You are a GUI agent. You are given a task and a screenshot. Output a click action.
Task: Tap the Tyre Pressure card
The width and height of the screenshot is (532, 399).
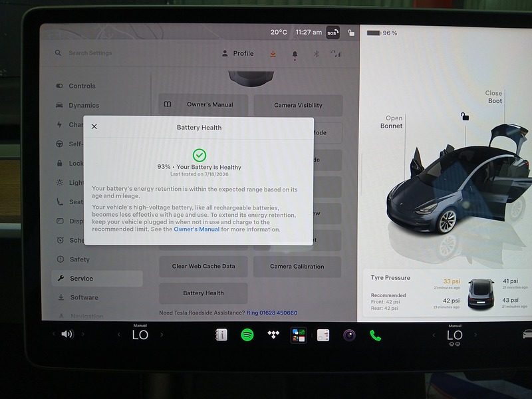pyautogui.click(x=447, y=293)
